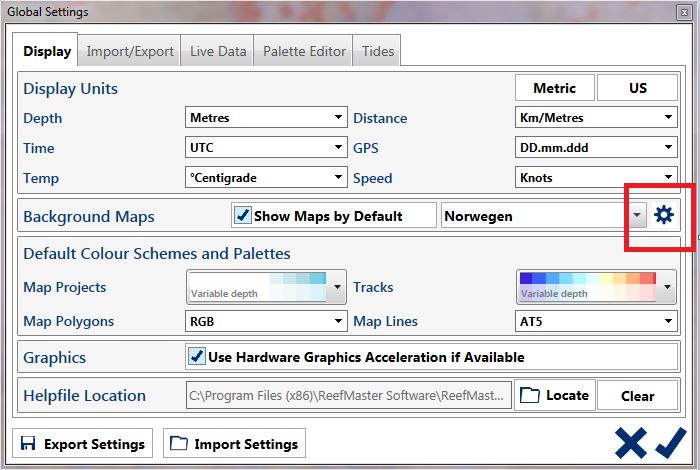This screenshot has width=700, height=470.
Task: Open the Speed units dropdown
Action: tap(668, 178)
